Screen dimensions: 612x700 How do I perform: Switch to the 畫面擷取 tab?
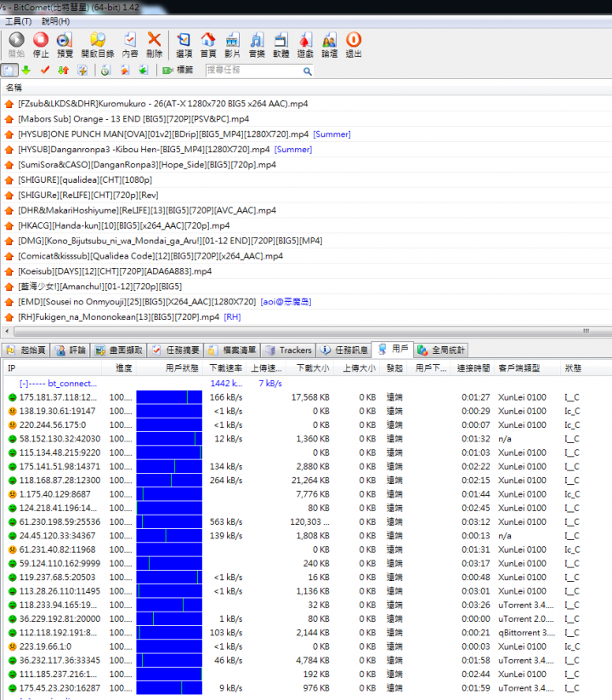pyautogui.click(x=119, y=350)
